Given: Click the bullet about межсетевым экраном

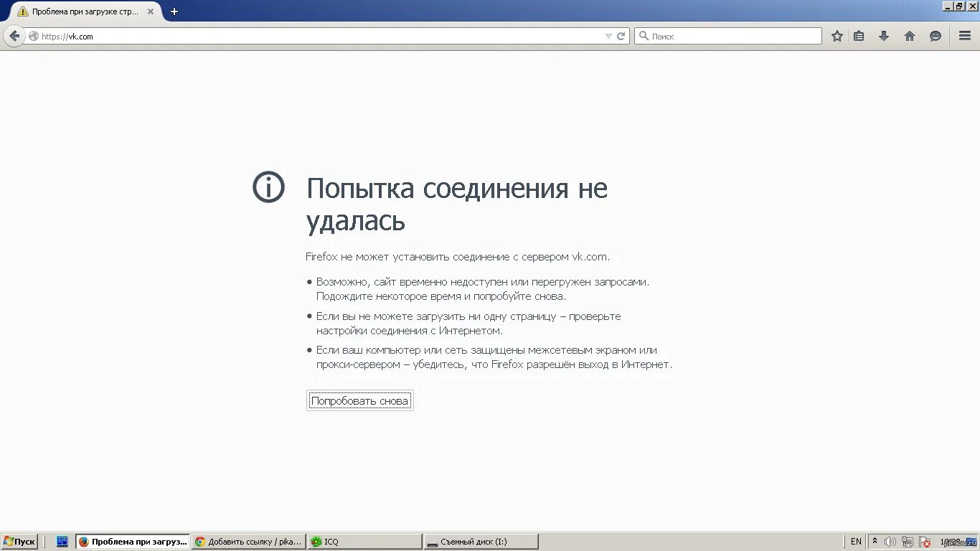Looking at the screenshot, I should coord(489,357).
